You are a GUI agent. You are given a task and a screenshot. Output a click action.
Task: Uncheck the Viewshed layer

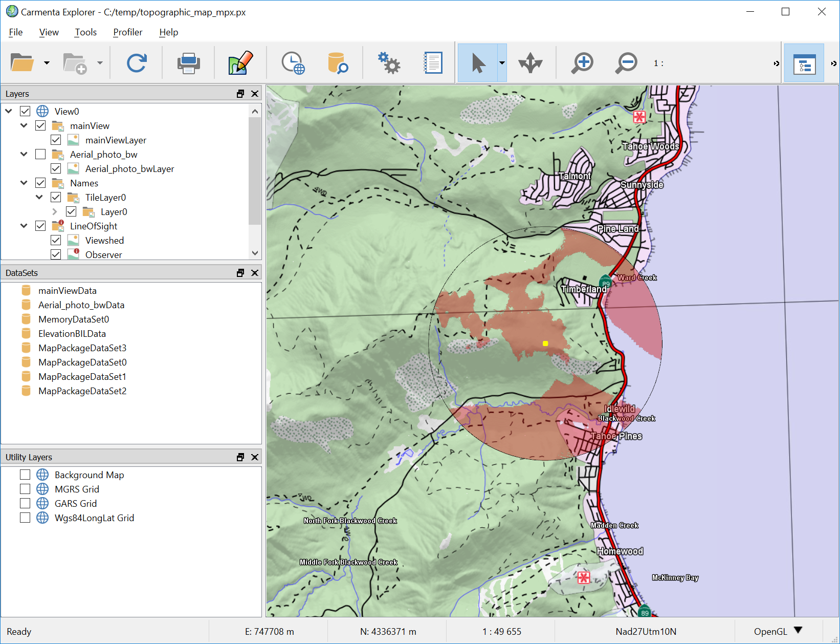click(56, 240)
